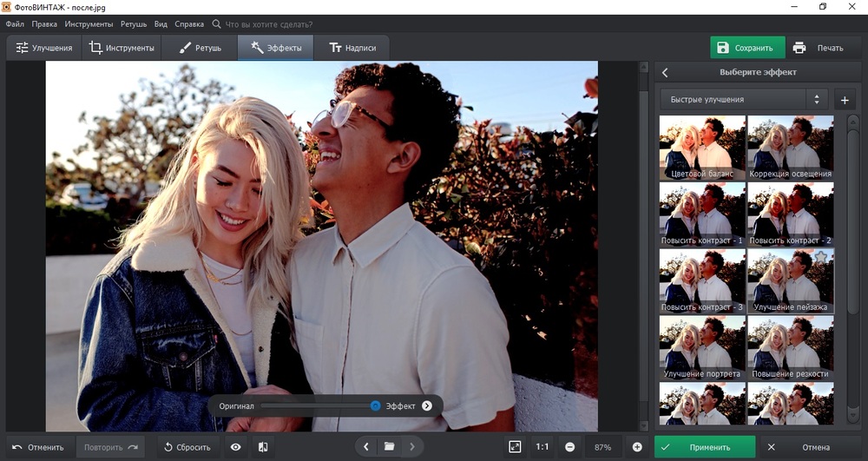
Task: Open the Вид menu
Action: click(x=161, y=24)
